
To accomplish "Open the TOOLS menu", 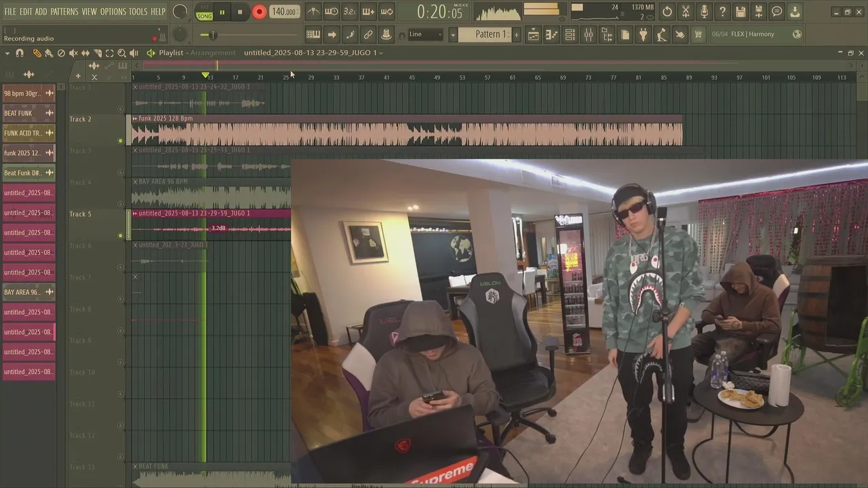I will [138, 12].
